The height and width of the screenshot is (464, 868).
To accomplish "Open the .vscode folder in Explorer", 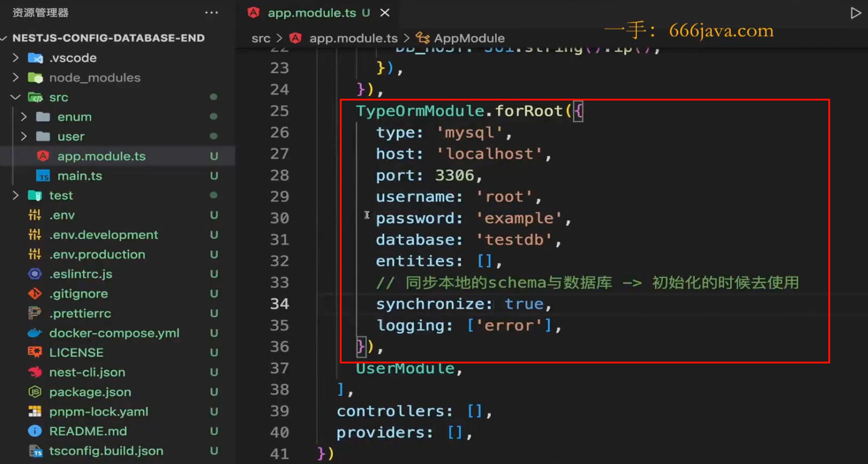I will pos(73,58).
